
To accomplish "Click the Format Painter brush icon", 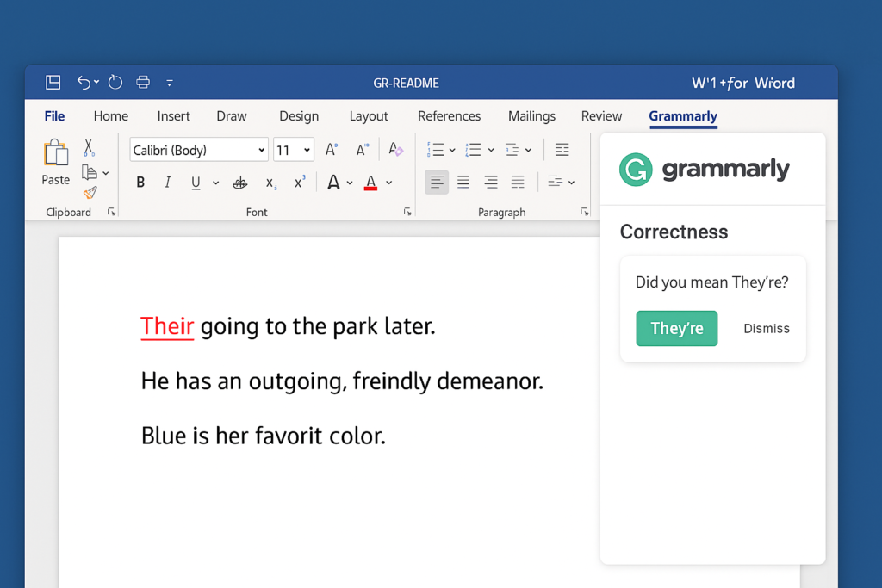I will click(x=90, y=193).
